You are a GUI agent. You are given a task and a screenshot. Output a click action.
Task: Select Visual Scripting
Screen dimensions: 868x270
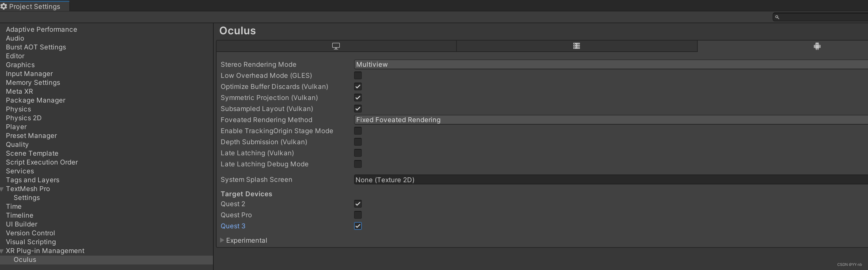[31, 242]
